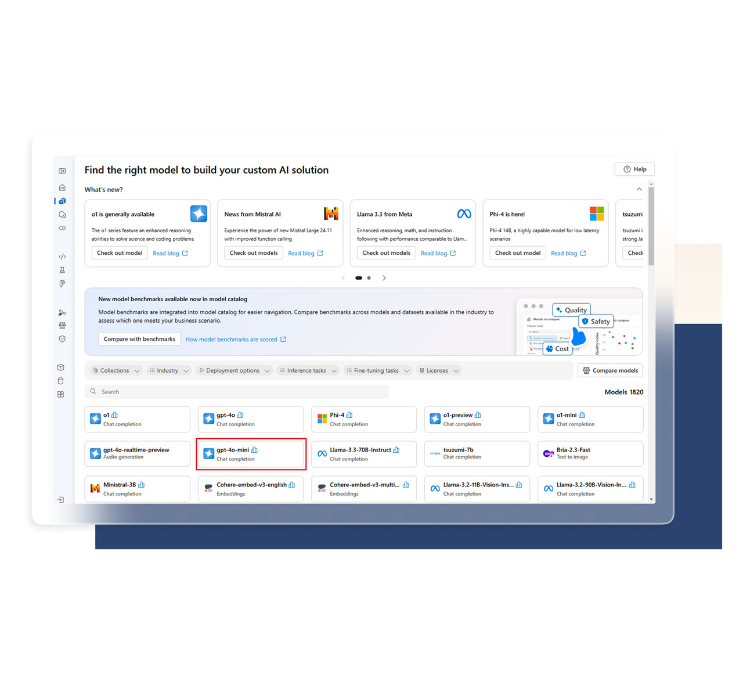Open the Llama-3.2-90B-Vision model card
This screenshot has width=743, height=700.
click(x=590, y=489)
